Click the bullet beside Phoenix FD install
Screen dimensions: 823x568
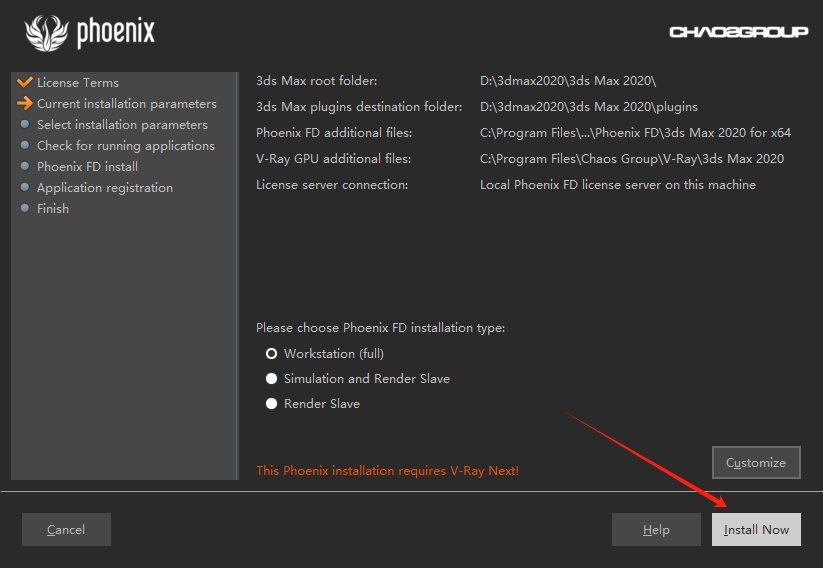click(25, 166)
